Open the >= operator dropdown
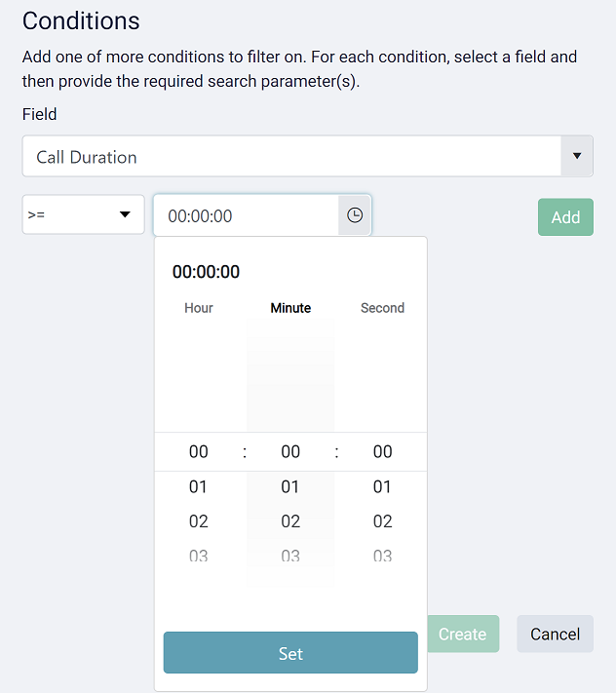The image size is (616, 693). click(84, 215)
